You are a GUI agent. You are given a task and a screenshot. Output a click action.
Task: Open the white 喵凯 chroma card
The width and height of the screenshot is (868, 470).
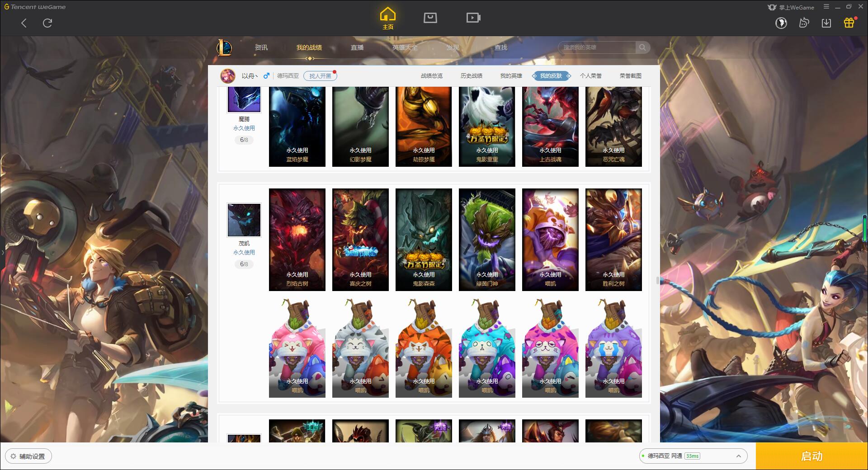(x=360, y=348)
